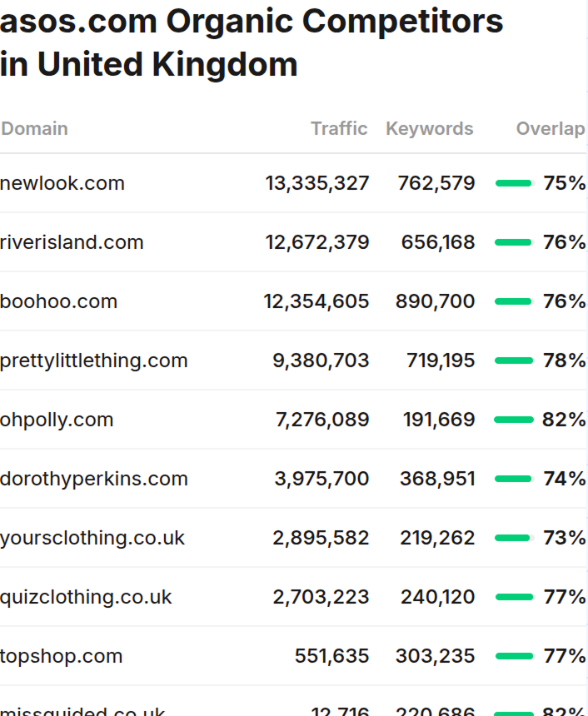The height and width of the screenshot is (716, 588).
Task: Click ohpolly.com's 82% overlap bar
Action: click(513, 420)
